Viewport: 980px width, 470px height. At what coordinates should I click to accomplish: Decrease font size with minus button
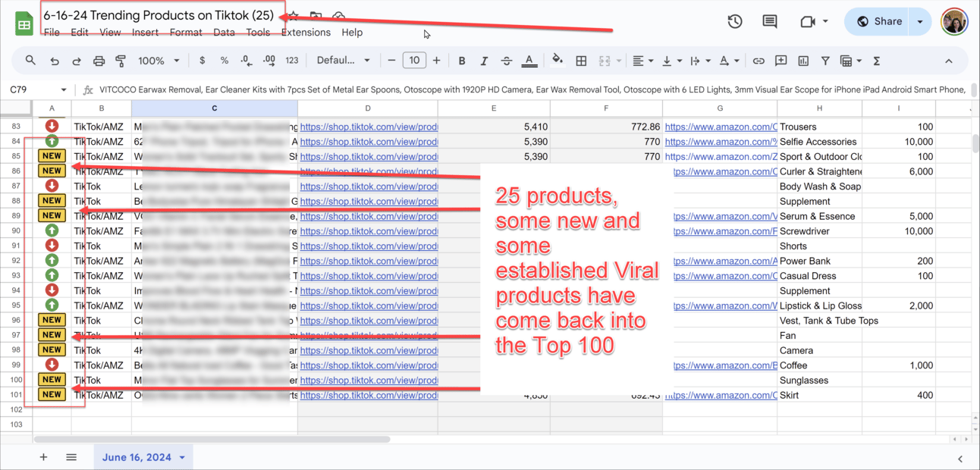391,61
